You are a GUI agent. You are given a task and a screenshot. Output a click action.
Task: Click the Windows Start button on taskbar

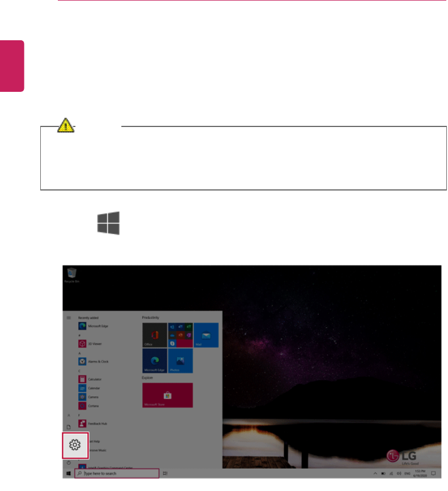tap(69, 473)
